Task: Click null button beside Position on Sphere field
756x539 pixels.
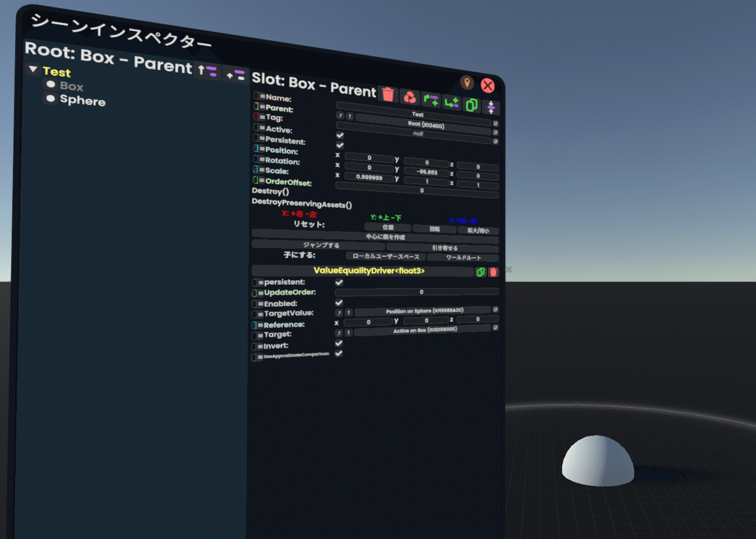Action: coord(496,309)
